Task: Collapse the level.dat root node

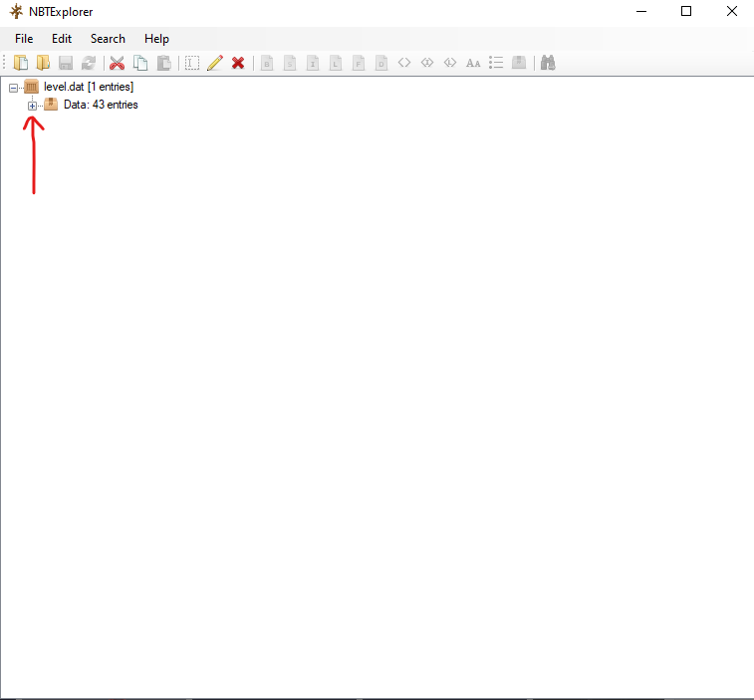Action: pos(13,88)
